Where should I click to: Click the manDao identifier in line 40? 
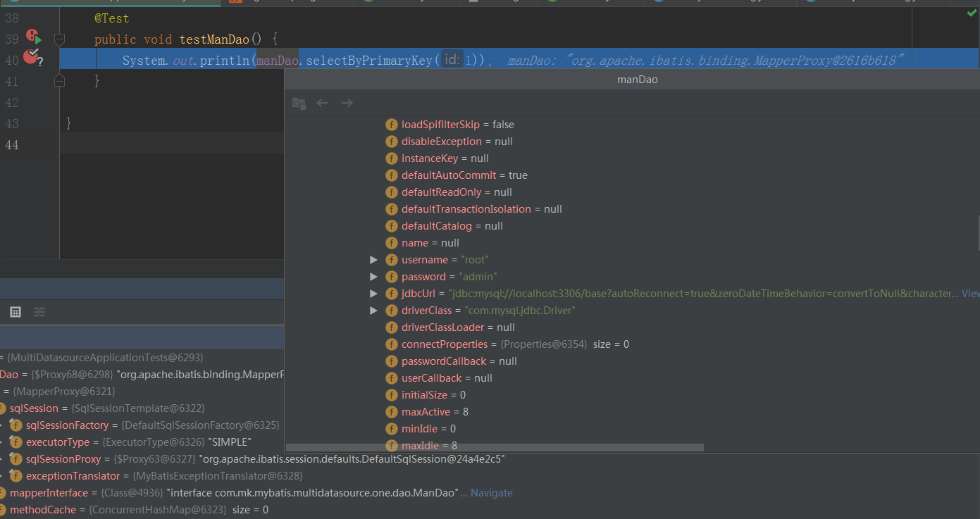(278, 61)
